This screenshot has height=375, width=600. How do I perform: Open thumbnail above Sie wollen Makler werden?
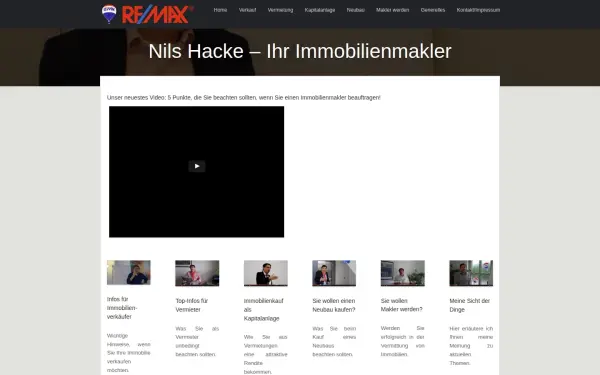(403, 273)
